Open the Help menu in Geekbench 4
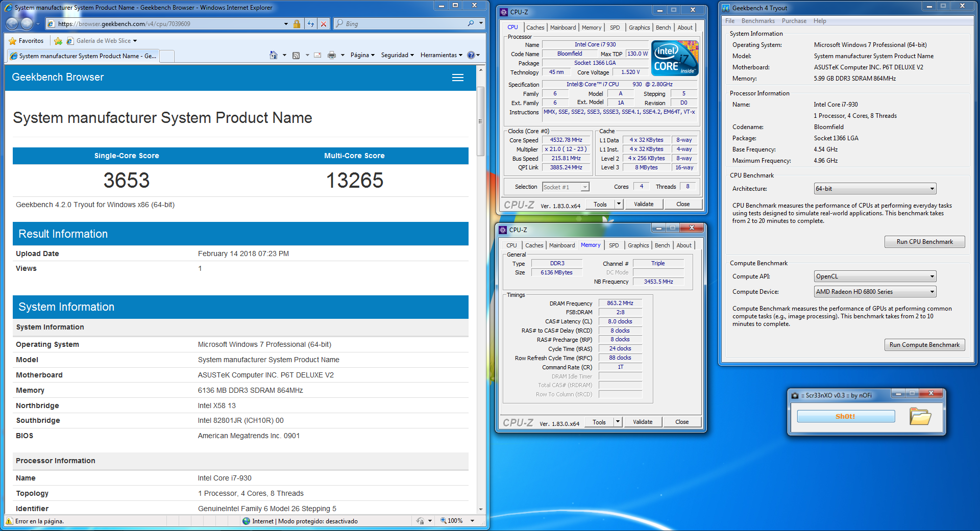980x531 pixels. pyautogui.click(x=820, y=21)
